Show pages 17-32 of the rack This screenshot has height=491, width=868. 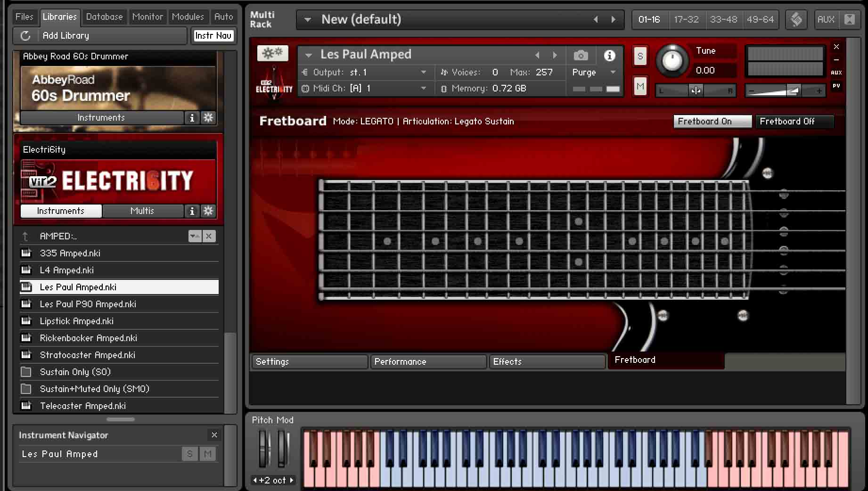coord(686,19)
